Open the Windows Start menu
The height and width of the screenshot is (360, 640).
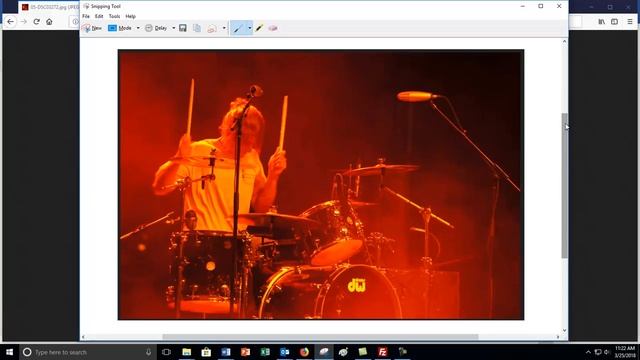[9, 352]
